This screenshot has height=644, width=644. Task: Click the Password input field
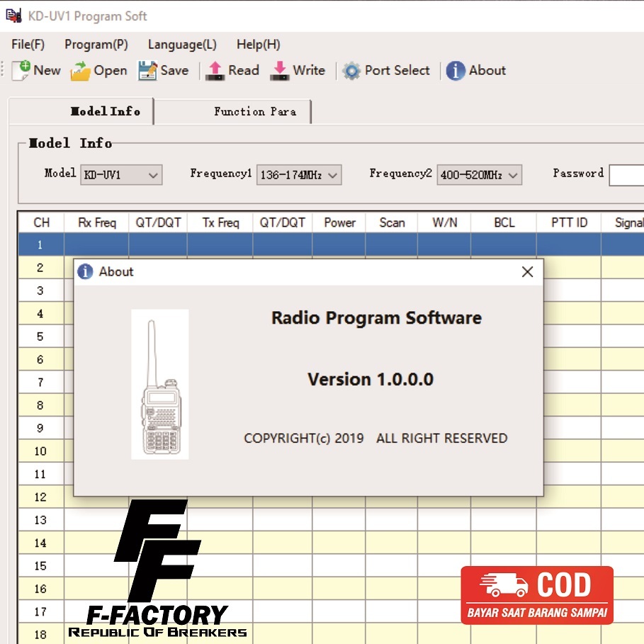click(x=626, y=175)
